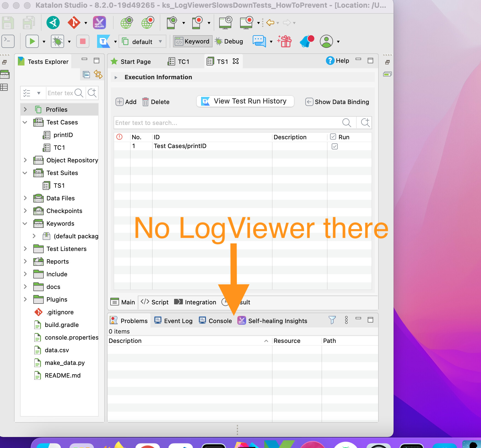481x448 pixels.
Task: Click the Spy Windows icon
Action: (226, 23)
